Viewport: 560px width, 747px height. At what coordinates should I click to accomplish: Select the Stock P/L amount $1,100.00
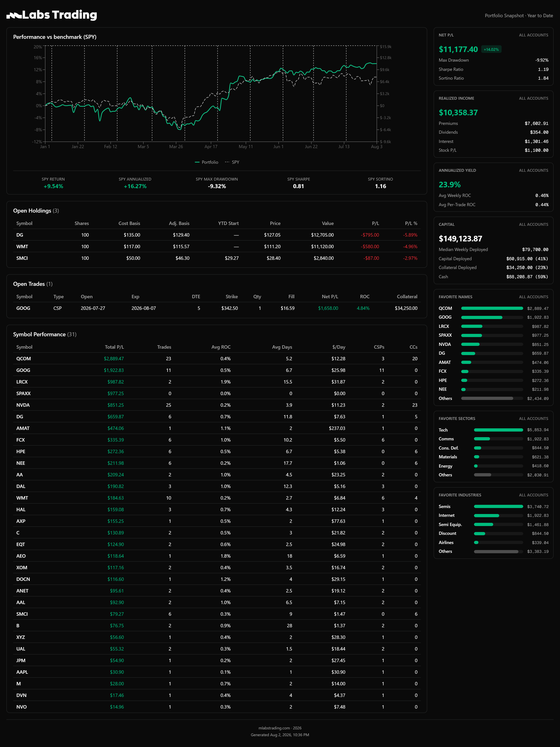[536, 150]
